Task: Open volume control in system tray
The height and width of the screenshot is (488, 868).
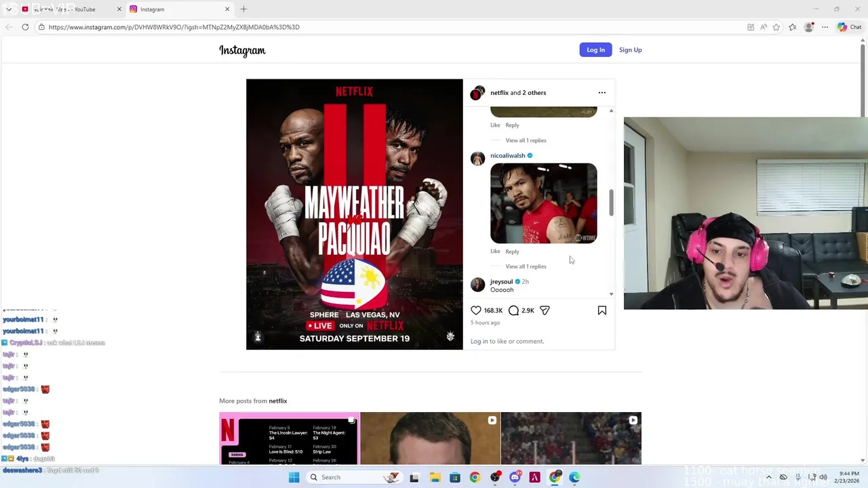Action: click(823, 477)
